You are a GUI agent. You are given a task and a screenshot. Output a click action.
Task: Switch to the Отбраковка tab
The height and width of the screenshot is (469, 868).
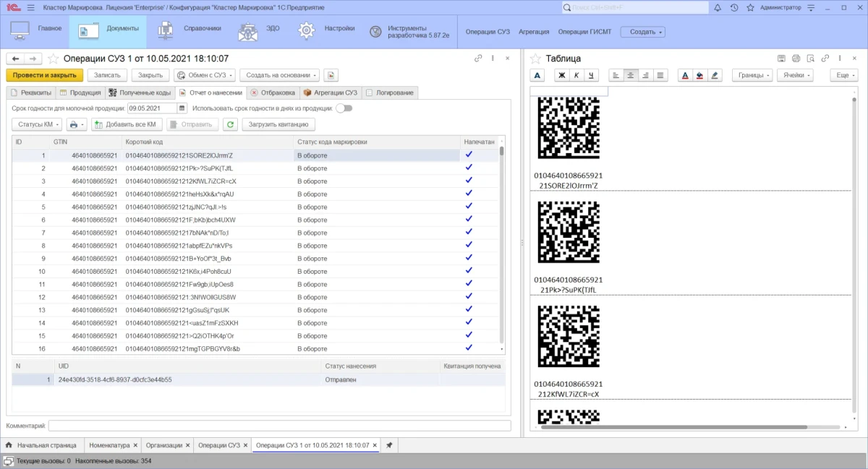tap(273, 92)
